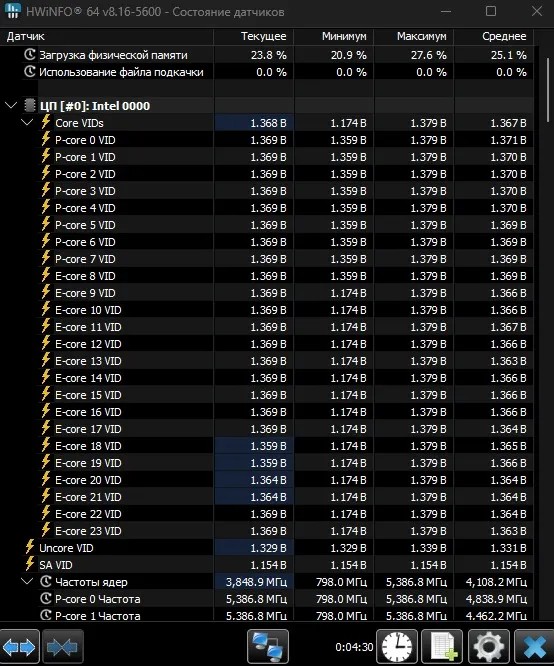Click the vertical scrollbar thumb
This screenshot has width=554, height=666.
point(548,90)
